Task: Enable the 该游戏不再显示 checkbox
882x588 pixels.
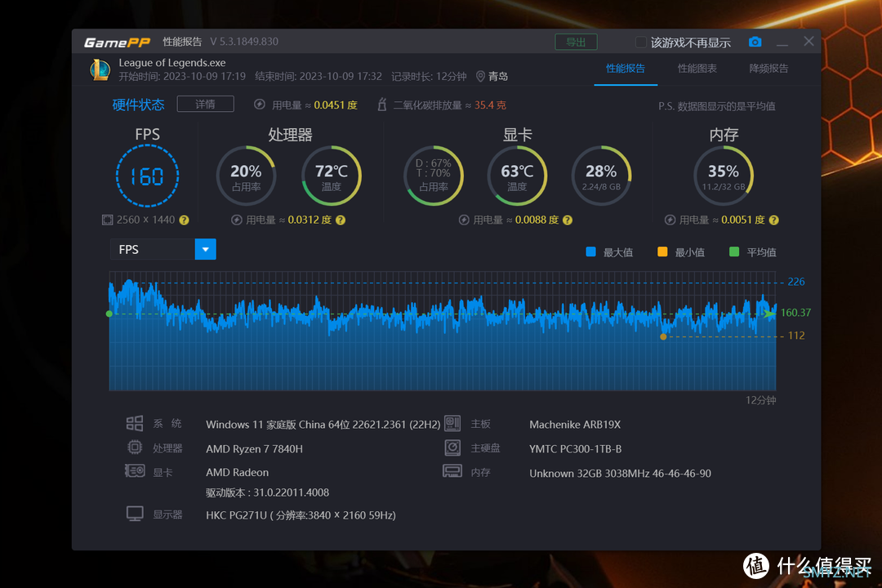Action: [x=641, y=42]
